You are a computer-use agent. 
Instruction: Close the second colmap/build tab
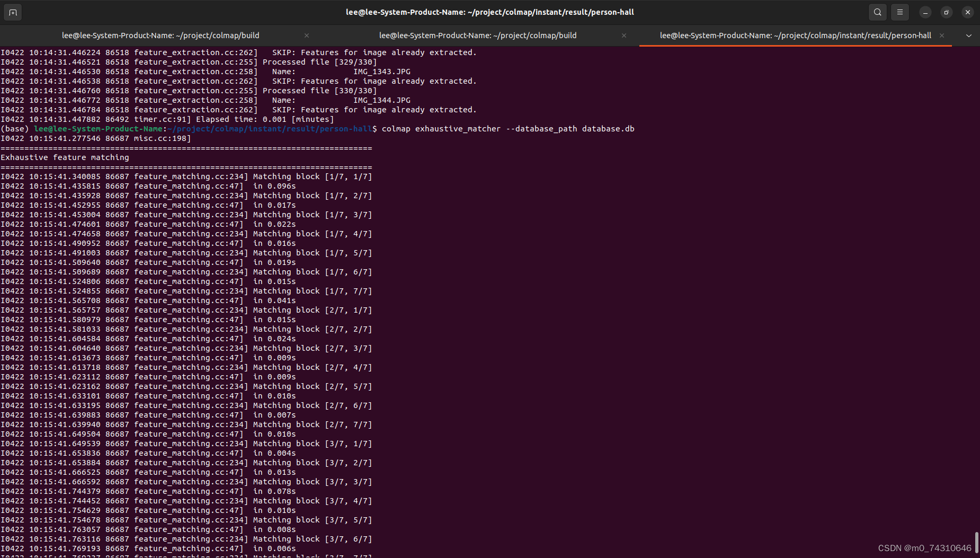[624, 36]
